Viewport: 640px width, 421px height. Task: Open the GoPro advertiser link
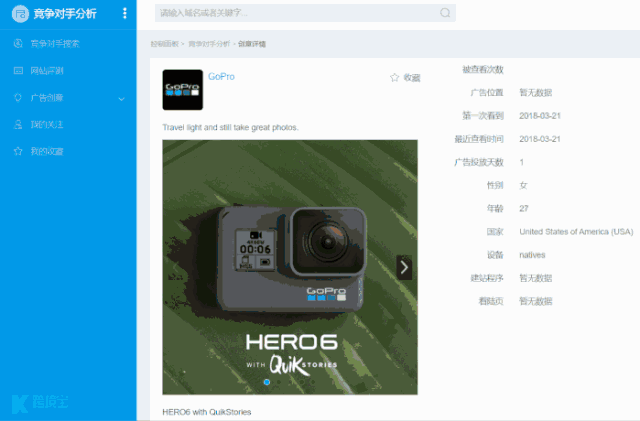pyautogui.click(x=221, y=77)
